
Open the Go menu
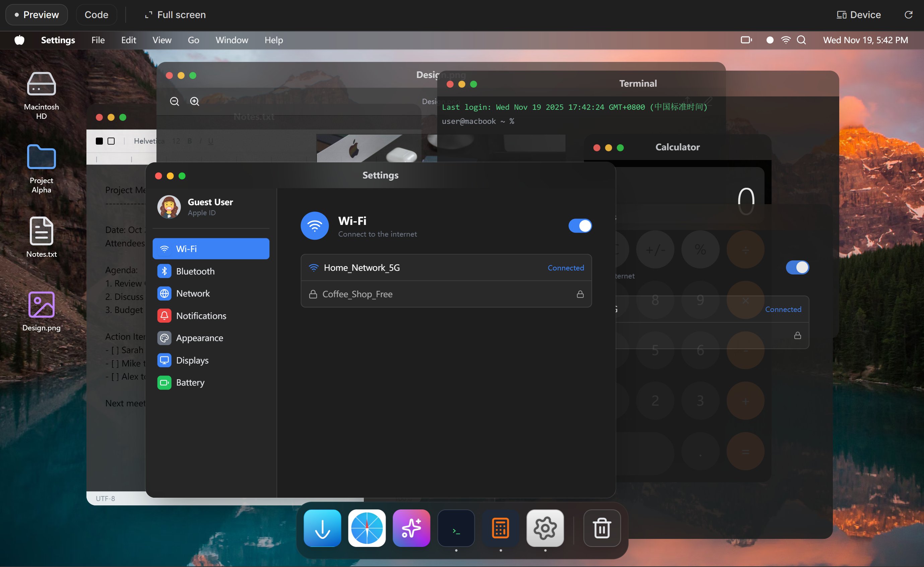pyautogui.click(x=193, y=40)
